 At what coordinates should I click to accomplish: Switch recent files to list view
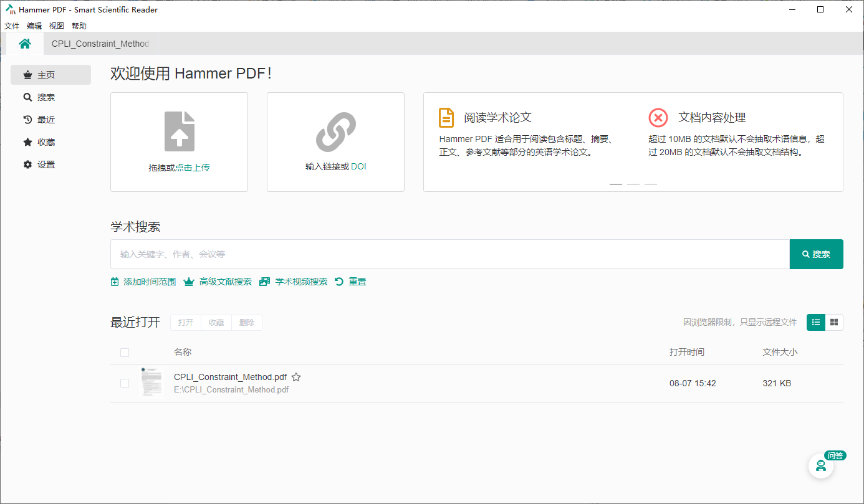coord(816,322)
